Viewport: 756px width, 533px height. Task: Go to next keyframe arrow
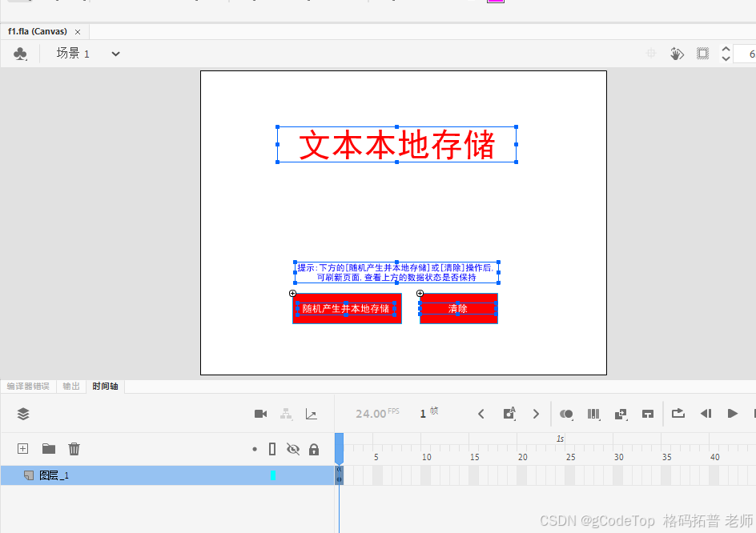(536, 414)
